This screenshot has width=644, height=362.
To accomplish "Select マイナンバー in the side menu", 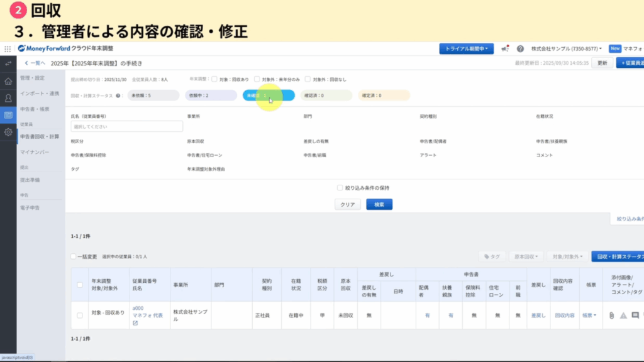I will (x=34, y=152).
